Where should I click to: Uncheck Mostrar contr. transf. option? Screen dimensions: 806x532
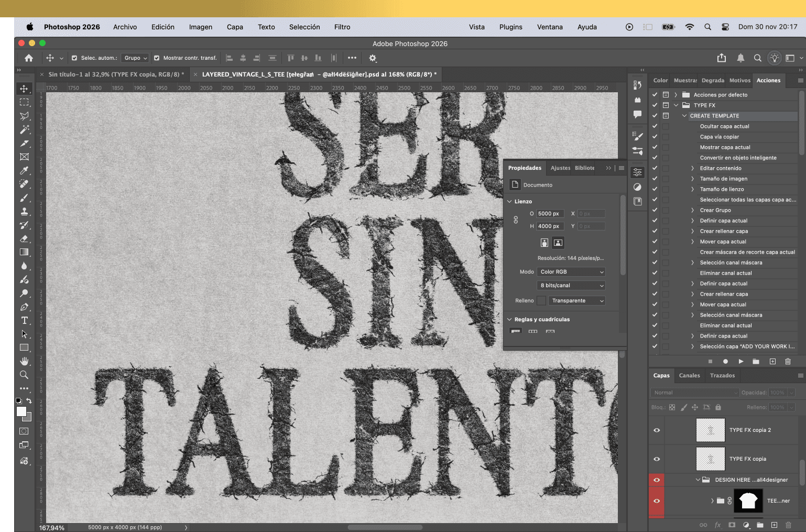click(x=157, y=58)
